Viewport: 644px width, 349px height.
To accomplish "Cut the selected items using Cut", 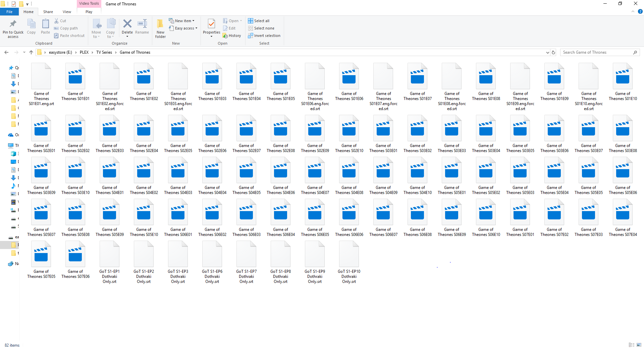I will point(60,21).
